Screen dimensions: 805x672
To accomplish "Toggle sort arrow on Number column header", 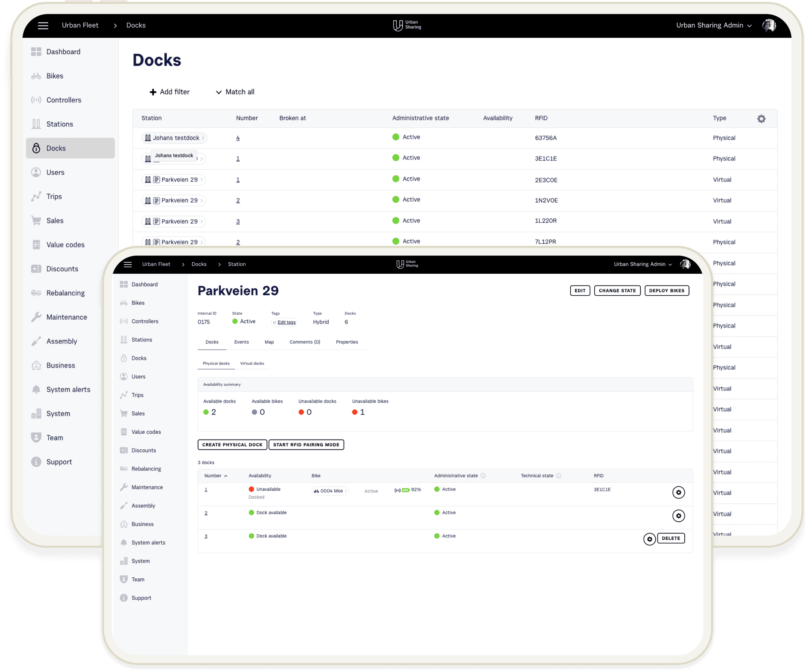I will 226,476.
